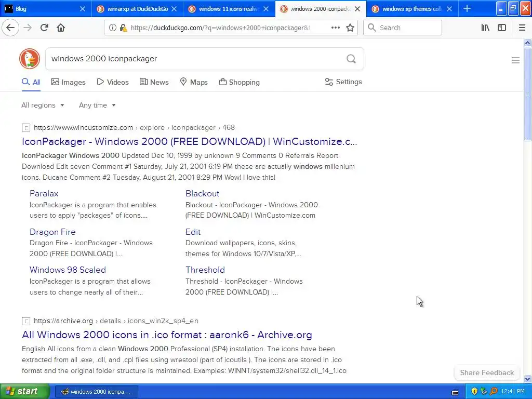Open the Threshold sublink

(205, 270)
